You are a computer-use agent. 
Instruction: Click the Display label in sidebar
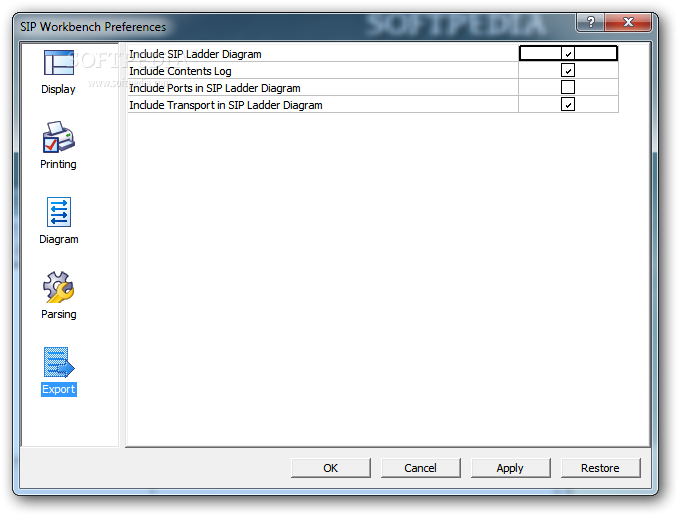[58, 89]
